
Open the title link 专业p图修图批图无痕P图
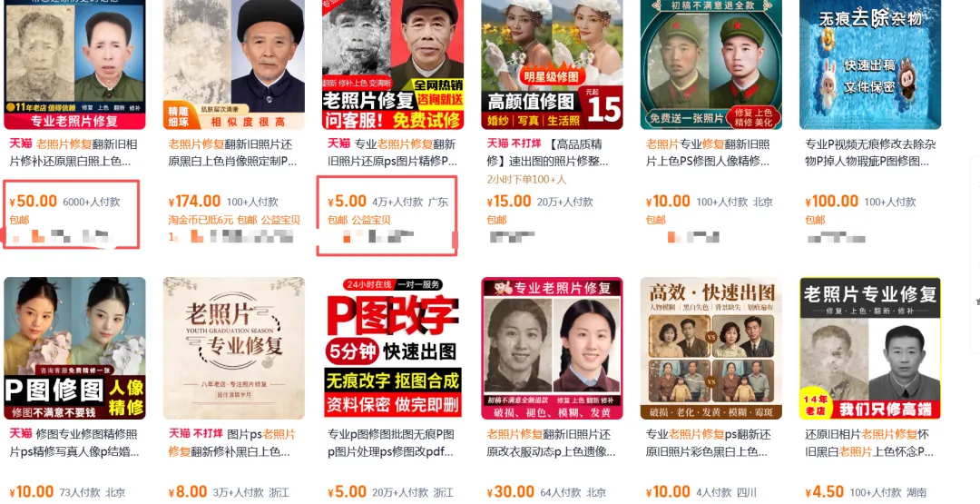(x=391, y=443)
